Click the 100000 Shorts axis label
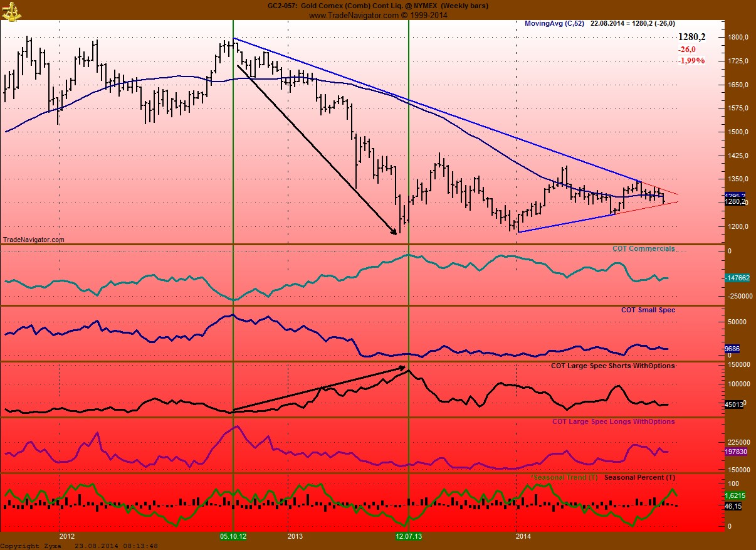This screenshot has height=550, width=756. [x=738, y=384]
